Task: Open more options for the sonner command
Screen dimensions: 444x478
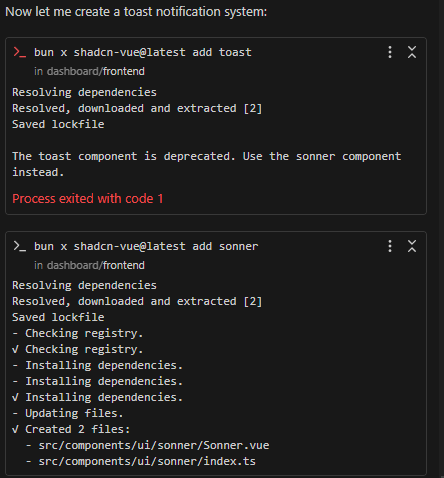Action: (x=390, y=246)
